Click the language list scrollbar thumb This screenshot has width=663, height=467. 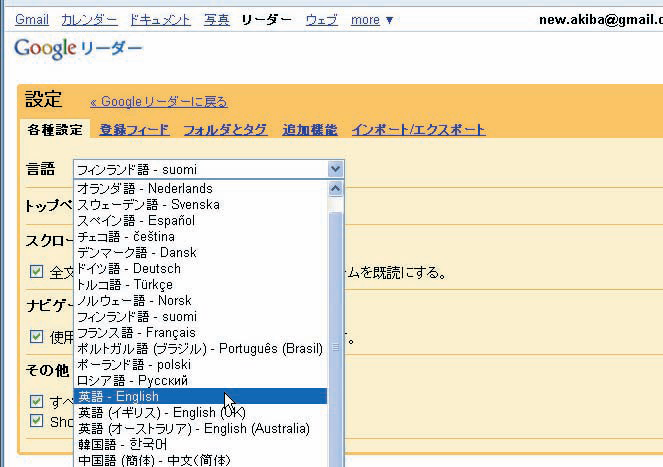tap(335, 338)
